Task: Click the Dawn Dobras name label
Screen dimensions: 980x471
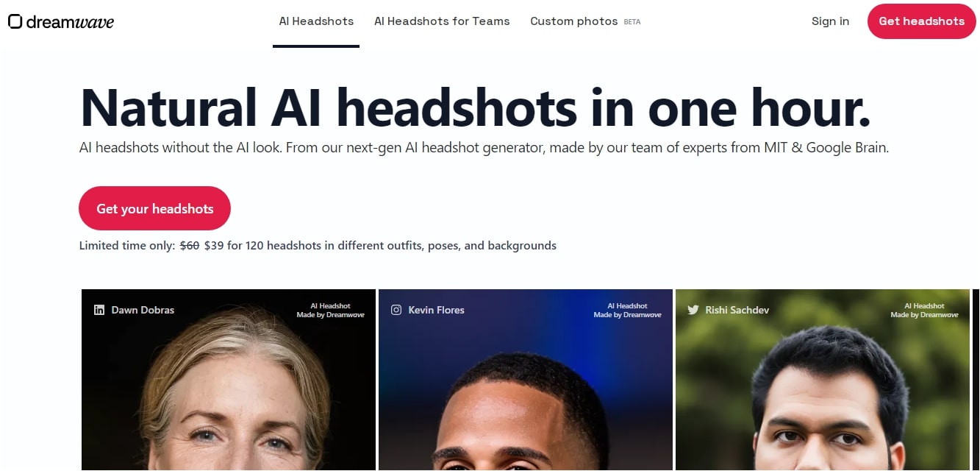Action: [143, 310]
